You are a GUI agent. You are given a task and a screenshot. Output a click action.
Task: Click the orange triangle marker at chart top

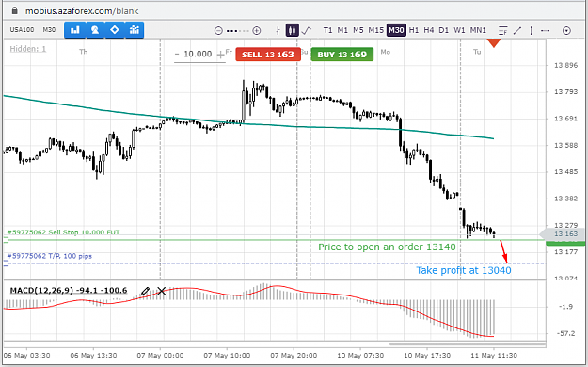[x=494, y=42]
